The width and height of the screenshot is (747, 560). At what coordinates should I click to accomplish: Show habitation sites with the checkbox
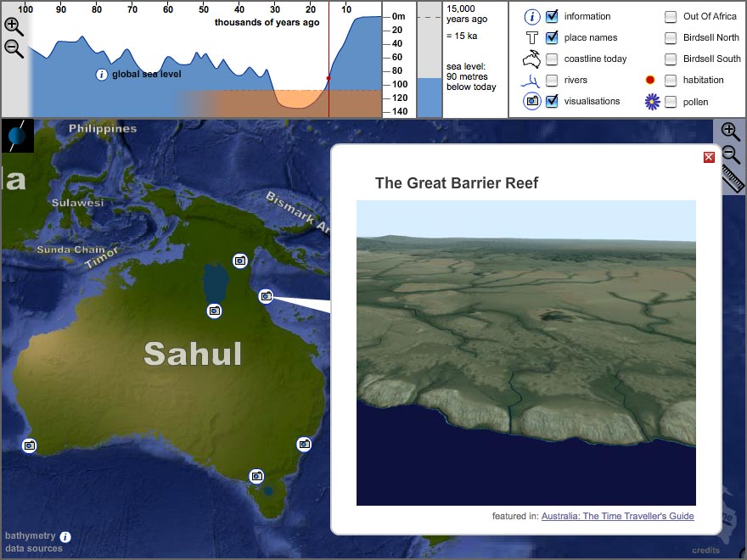[671, 80]
